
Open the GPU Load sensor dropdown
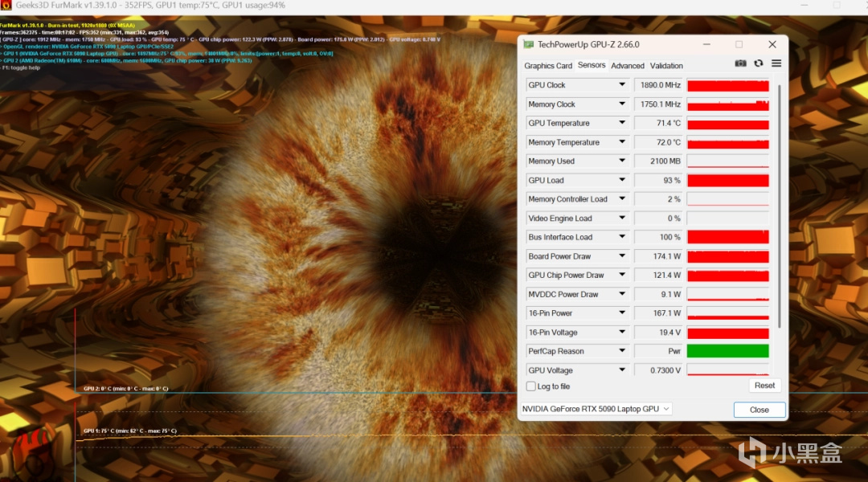[x=621, y=180]
